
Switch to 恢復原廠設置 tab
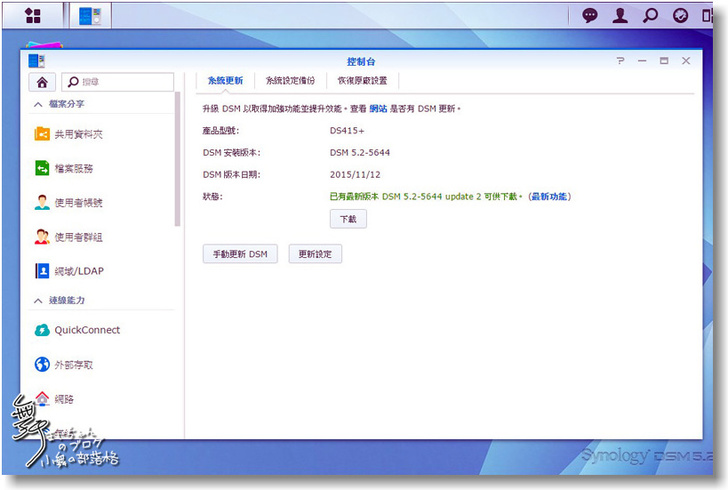[x=362, y=81]
